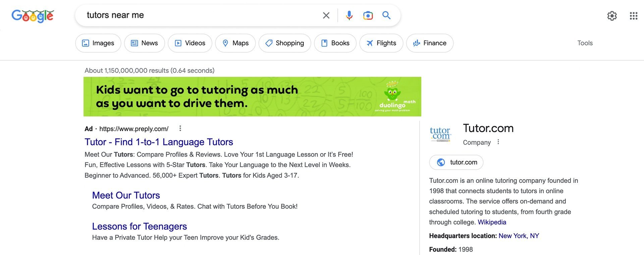The width and height of the screenshot is (644, 255).
Task: Open the Tutor.com panel three-dot menu
Action: tap(498, 142)
